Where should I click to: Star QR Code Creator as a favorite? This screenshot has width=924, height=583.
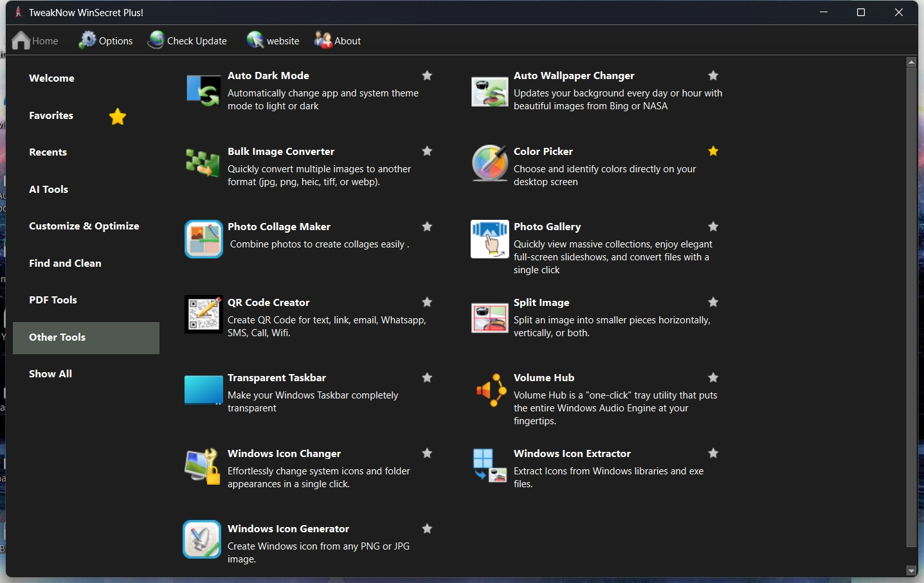pyautogui.click(x=427, y=302)
